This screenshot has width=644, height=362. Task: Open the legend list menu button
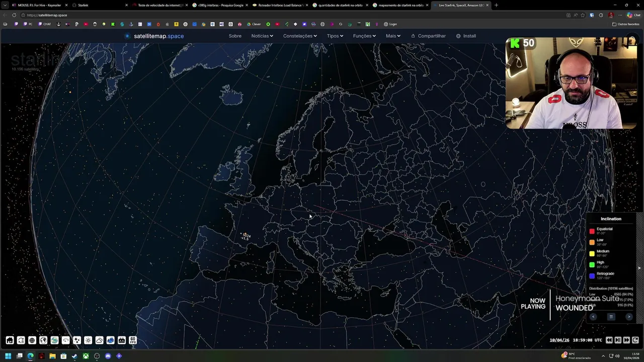click(611, 317)
